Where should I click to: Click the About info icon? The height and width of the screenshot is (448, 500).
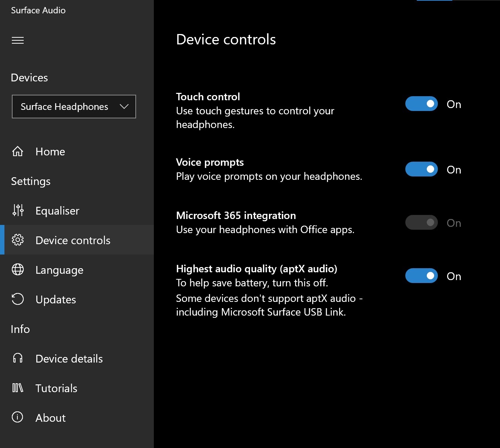(17, 418)
